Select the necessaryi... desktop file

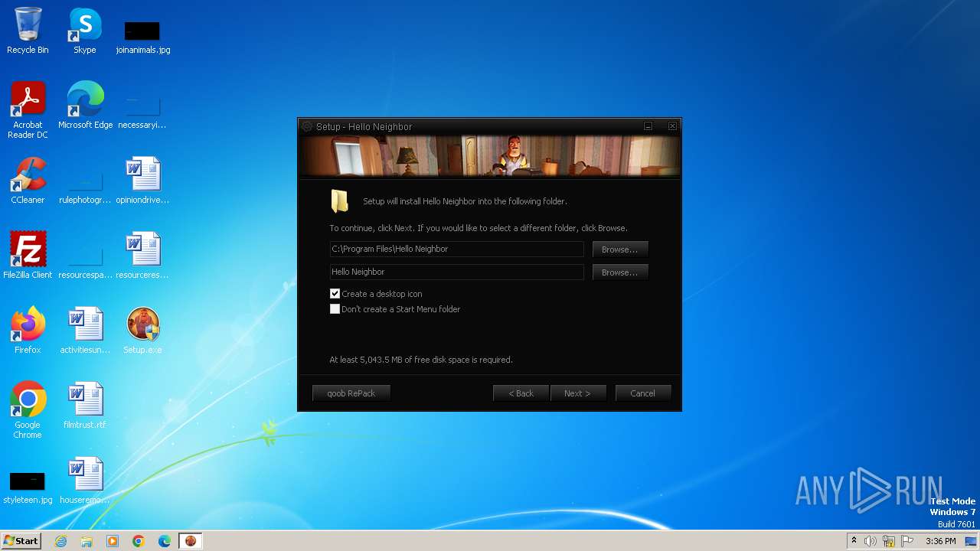pyautogui.click(x=142, y=111)
